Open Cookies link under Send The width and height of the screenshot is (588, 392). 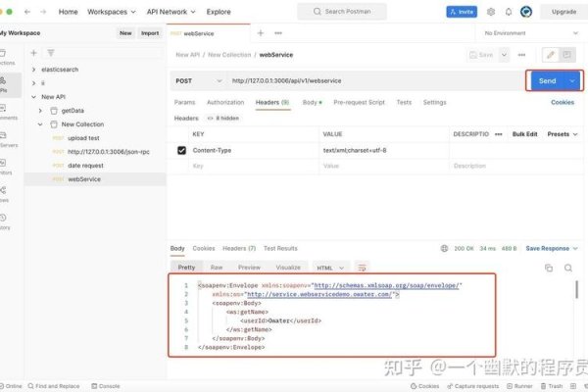click(x=563, y=102)
